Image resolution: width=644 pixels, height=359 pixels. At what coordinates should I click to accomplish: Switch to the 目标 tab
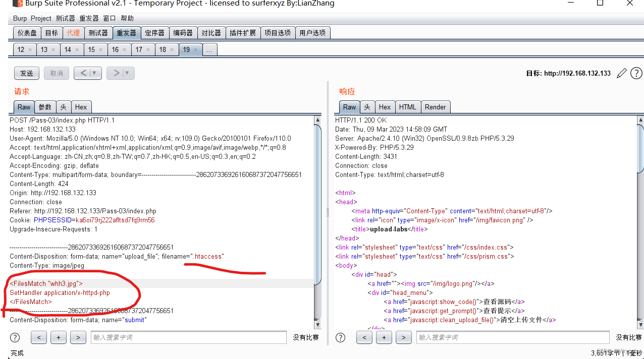[x=51, y=33]
